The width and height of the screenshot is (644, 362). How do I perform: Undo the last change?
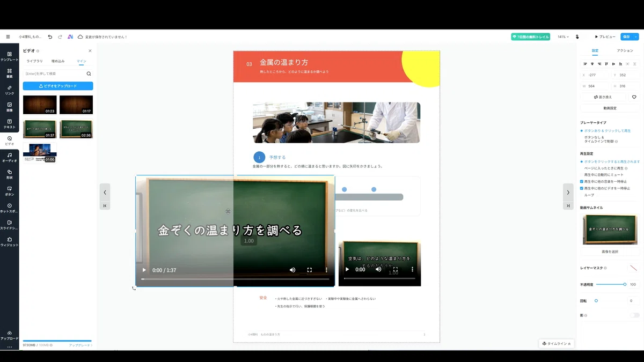pyautogui.click(x=50, y=37)
